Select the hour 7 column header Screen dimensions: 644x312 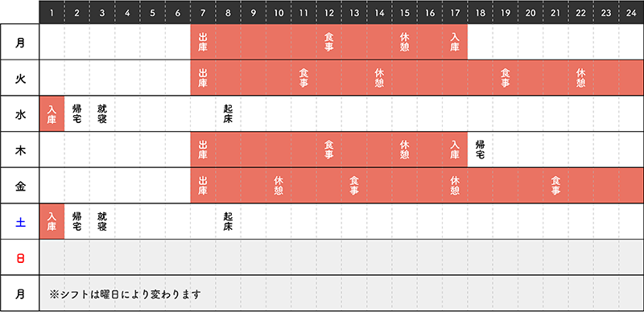click(x=203, y=13)
